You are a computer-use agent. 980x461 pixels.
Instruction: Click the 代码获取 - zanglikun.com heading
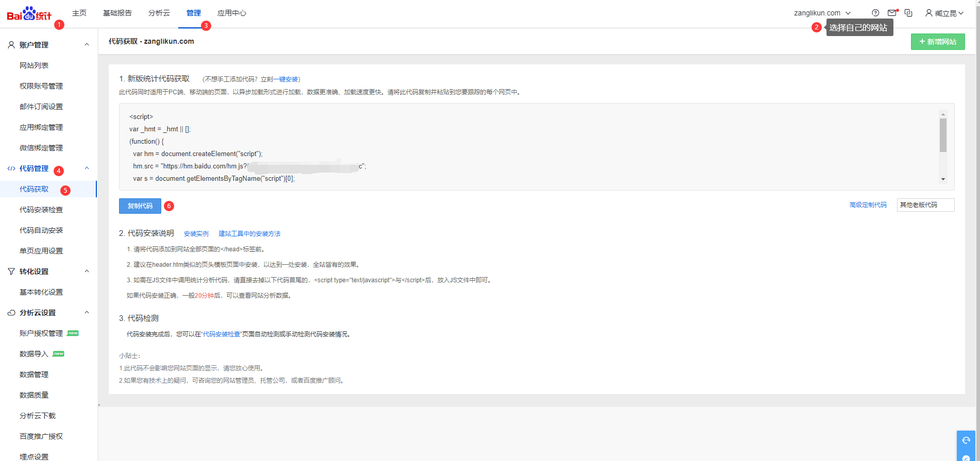[151, 41]
